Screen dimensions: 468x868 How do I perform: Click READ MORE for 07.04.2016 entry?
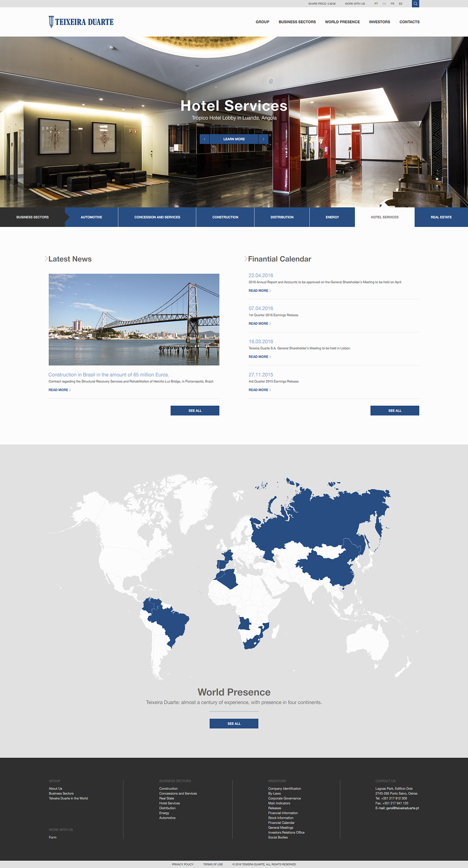point(260,324)
